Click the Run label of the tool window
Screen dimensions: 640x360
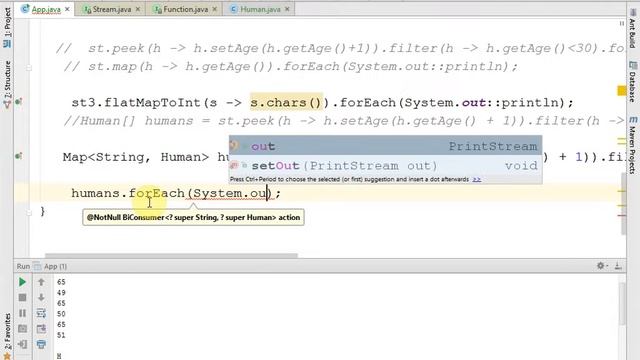(23, 266)
